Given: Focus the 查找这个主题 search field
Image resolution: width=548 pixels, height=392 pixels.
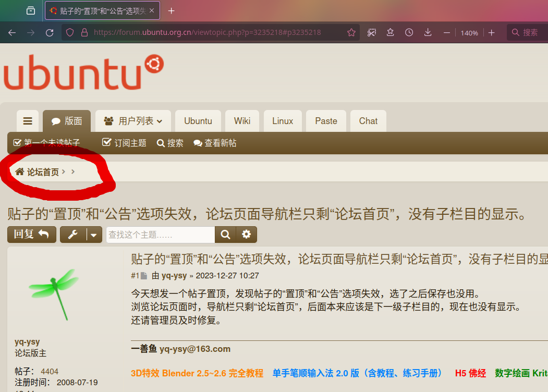Looking at the screenshot, I should click(161, 235).
